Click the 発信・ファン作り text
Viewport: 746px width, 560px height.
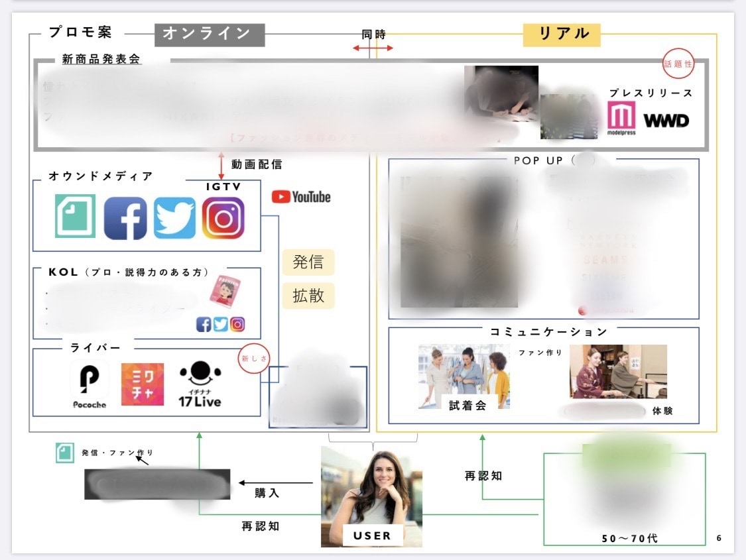tap(117, 453)
